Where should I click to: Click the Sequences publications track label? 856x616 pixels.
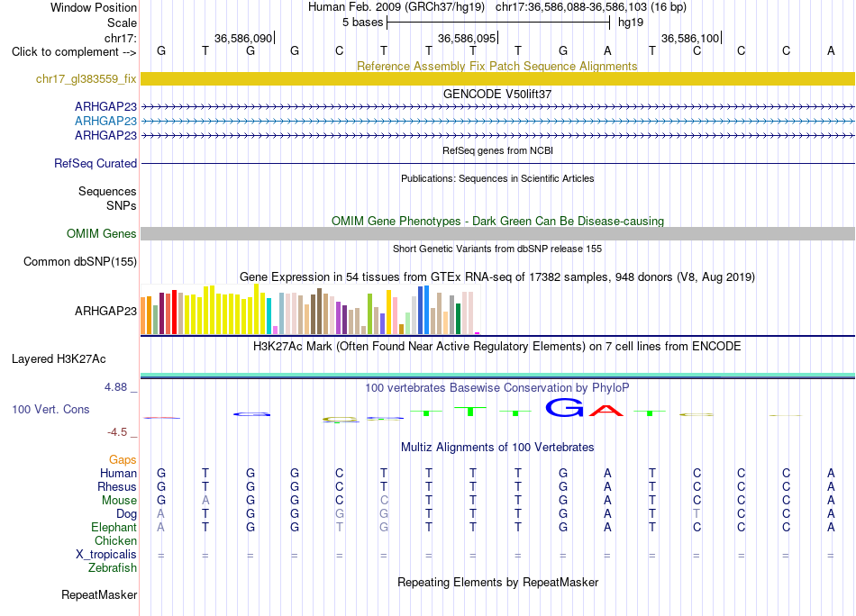(107, 192)
